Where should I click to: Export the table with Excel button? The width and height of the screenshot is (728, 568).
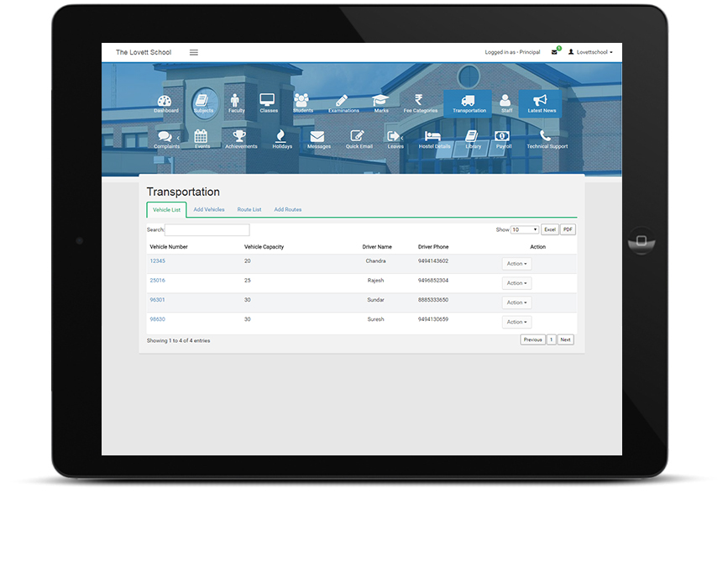549,229
